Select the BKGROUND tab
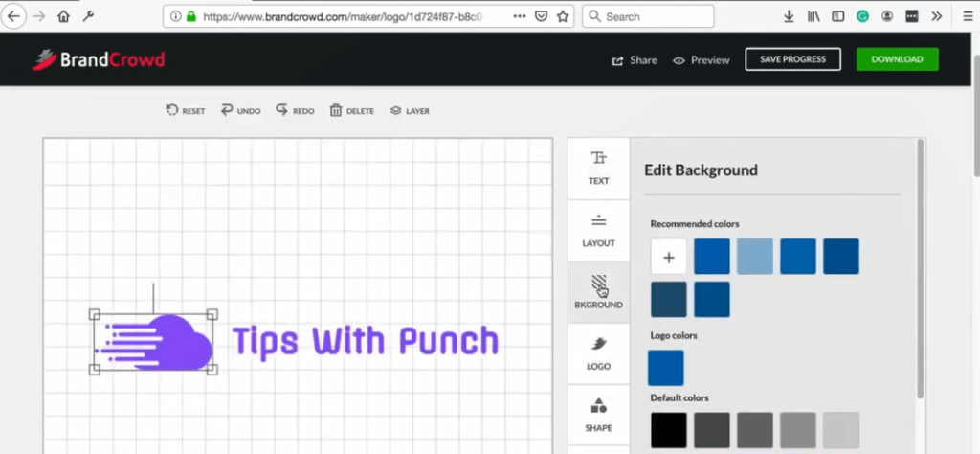The width and height of the screenshot is (980, 454). pyautogui.click(x=599, y=292)
